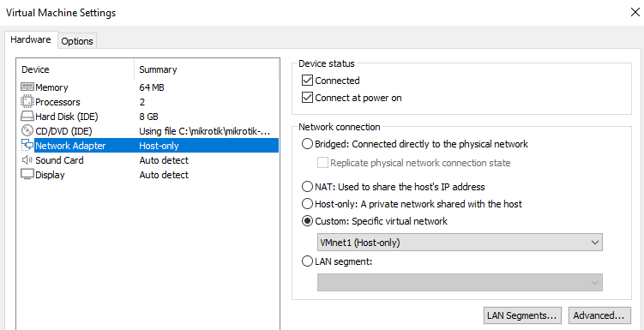Select the Hardware tab
644x330 pixels.
(x=31, y=39)
